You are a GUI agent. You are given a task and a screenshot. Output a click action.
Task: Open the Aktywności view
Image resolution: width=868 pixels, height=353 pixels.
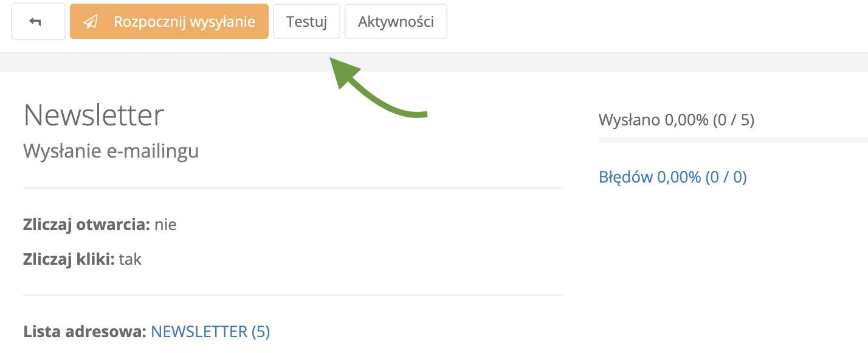pyautogui.click(x=396, y=22)
